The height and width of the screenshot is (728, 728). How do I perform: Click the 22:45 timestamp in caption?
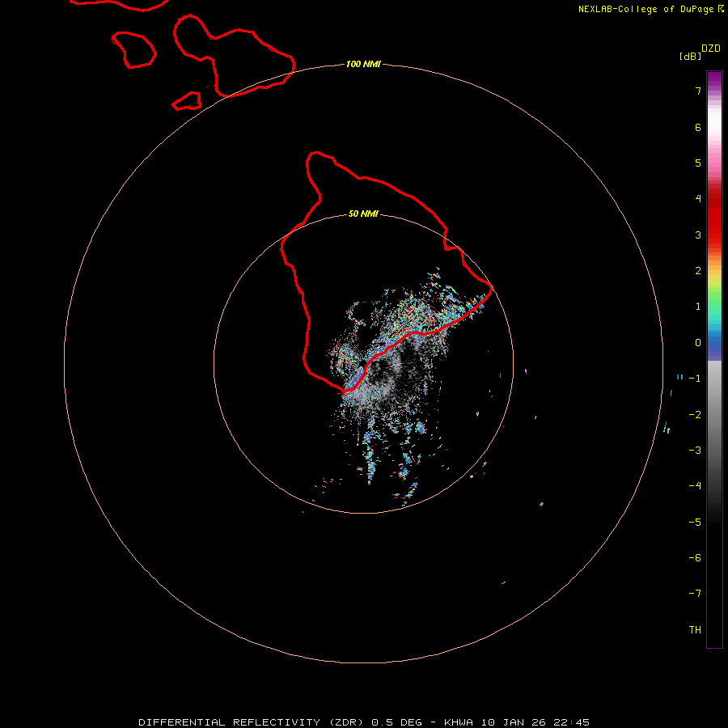[x=571, y=722]
